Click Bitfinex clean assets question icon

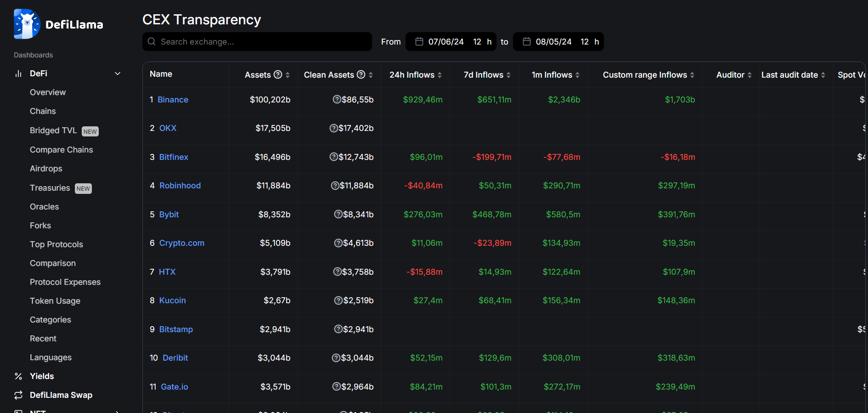click(334, 157)
